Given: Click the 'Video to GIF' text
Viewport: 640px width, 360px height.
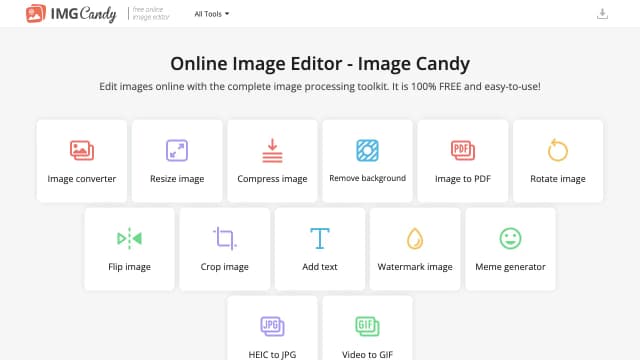Looking at the screenshot, I should (367, 354).
